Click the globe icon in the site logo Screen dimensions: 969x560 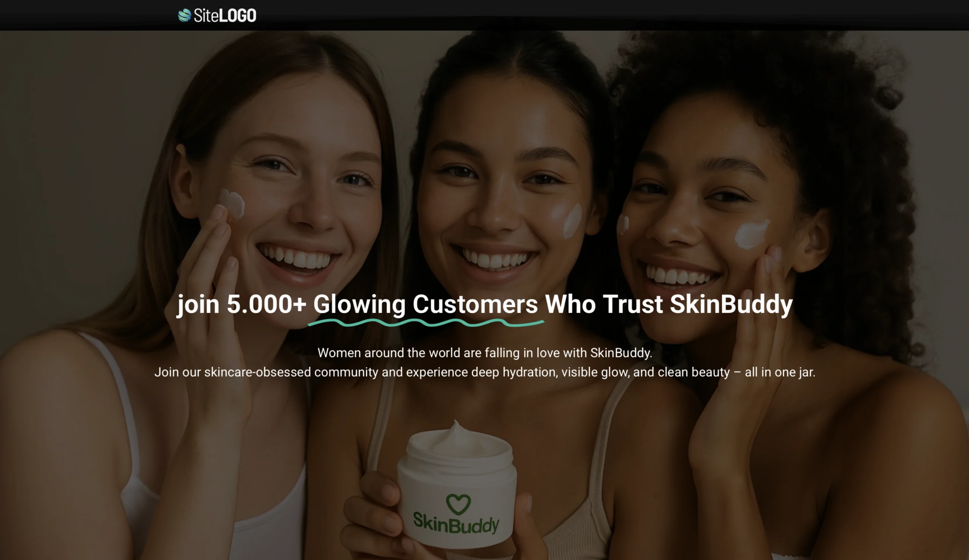click(185, 16)
